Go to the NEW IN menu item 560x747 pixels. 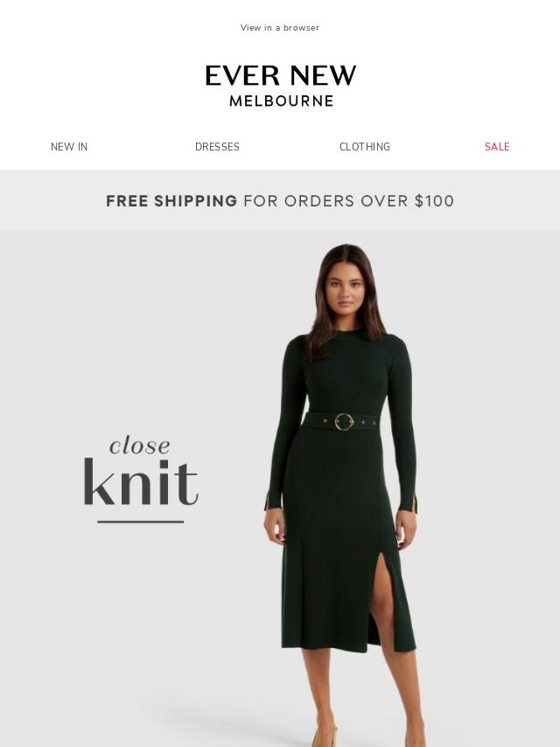69,147
